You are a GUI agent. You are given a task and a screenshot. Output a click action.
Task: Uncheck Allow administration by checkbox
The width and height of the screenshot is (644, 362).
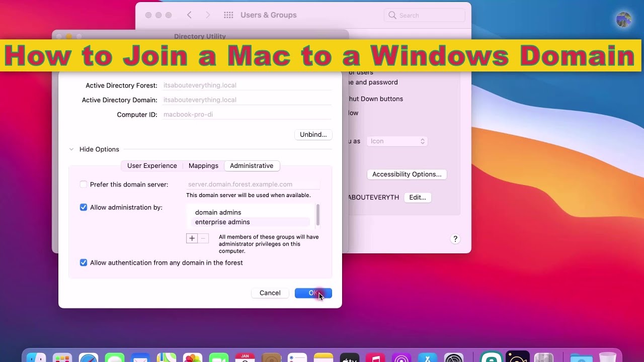(x=84, y=207)
